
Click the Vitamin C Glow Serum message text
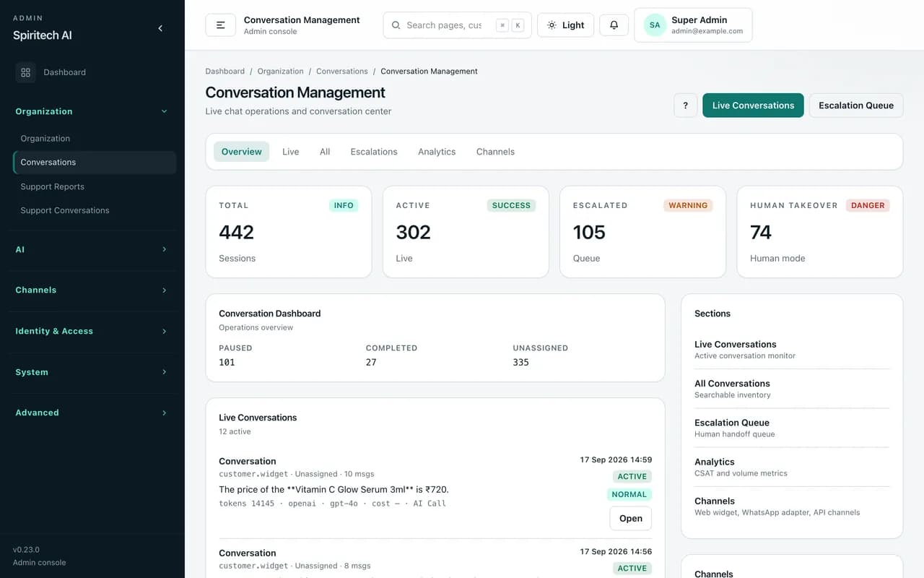334,489
